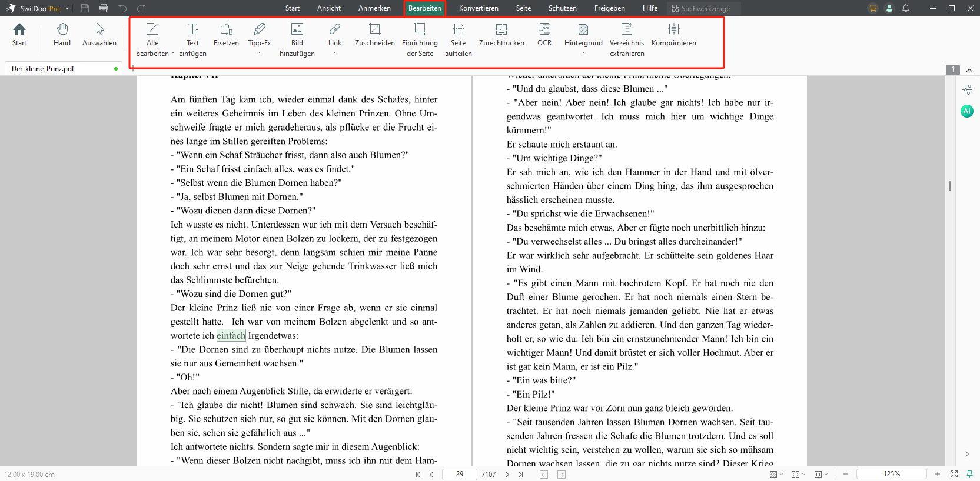Viewport: 980px width, 481px height.
Task: Click the Redo arrow icon
Action: point(141,8)
